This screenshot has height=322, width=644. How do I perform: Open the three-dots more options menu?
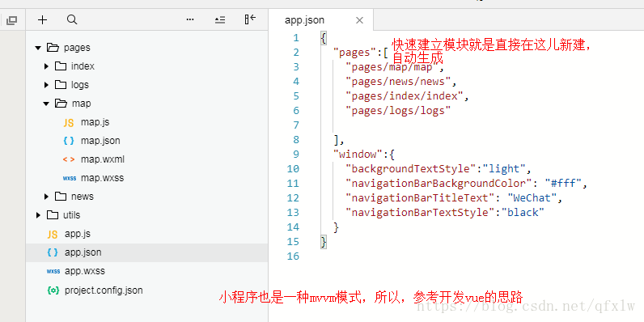click(190, 19)
